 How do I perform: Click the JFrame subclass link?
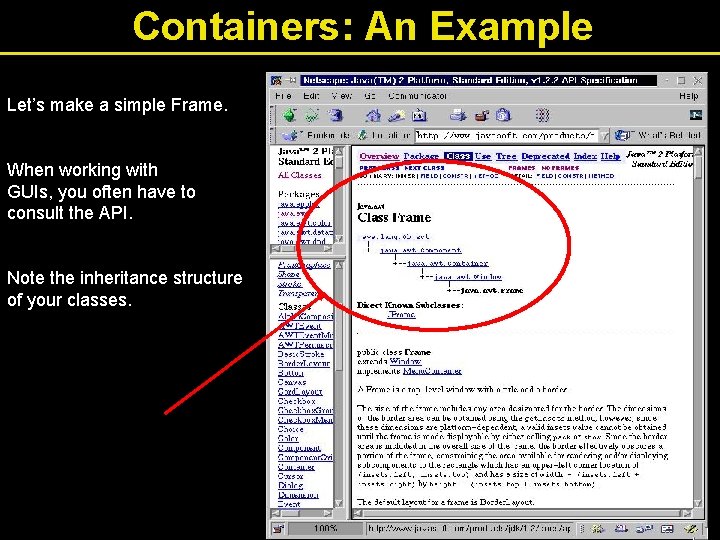[401, 315]
